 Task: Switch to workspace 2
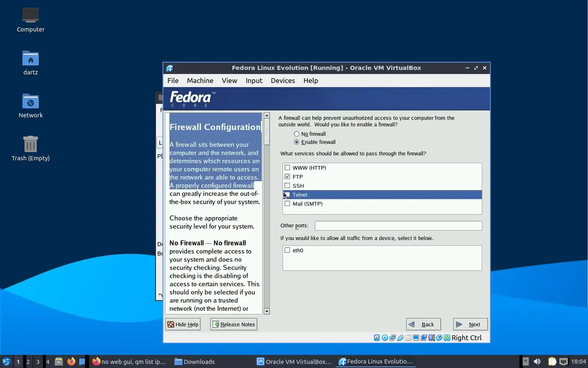28,361
